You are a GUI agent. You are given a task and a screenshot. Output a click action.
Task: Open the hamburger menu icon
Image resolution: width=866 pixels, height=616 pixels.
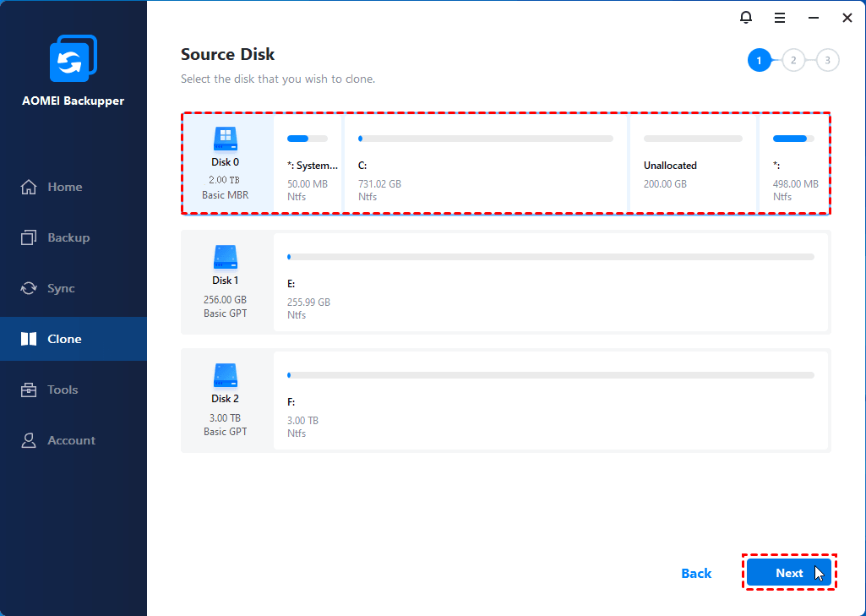[x=779, y=19]
